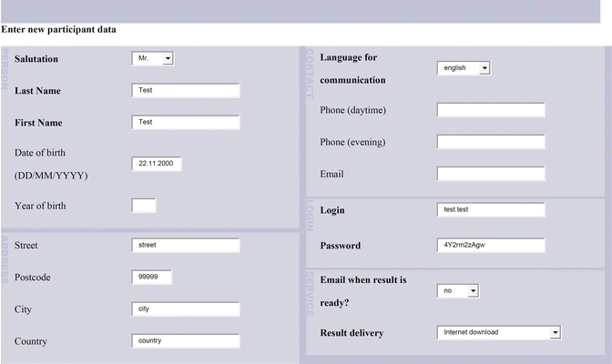Click the Login field containing test.test
Screen dimensions: 612x364
click(x=491, y=210)
